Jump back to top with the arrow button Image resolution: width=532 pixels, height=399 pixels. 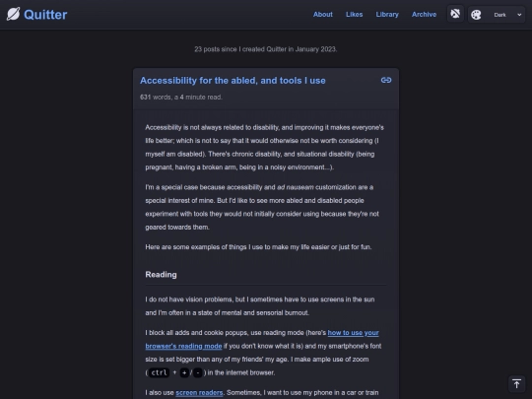pyautogui.click(x=516, y=384)
